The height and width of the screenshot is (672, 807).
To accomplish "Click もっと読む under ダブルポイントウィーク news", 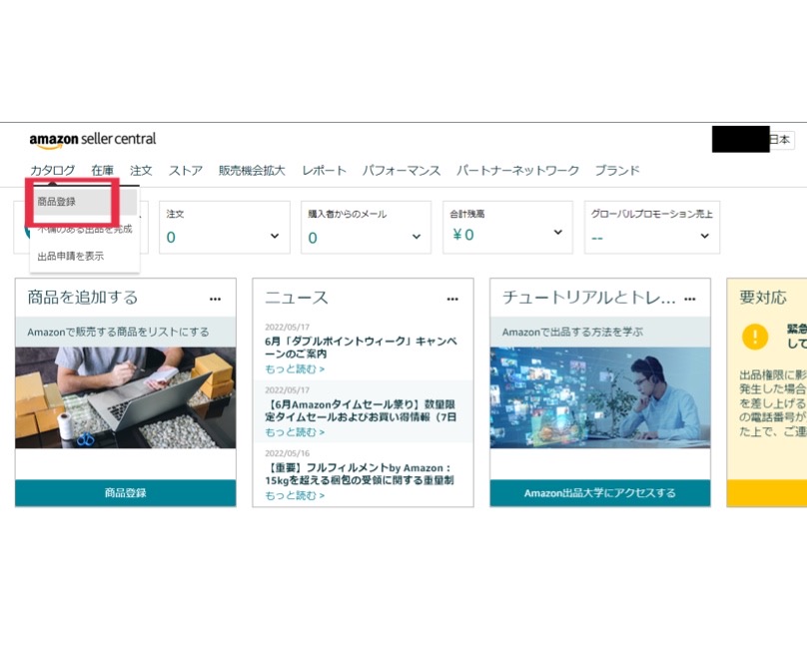I will [295, 368].
